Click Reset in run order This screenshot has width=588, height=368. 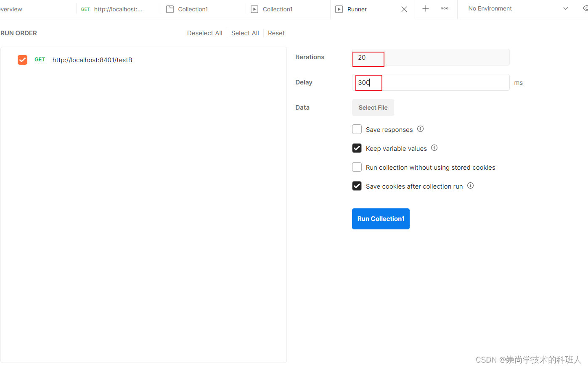click(x=276, y=33)
